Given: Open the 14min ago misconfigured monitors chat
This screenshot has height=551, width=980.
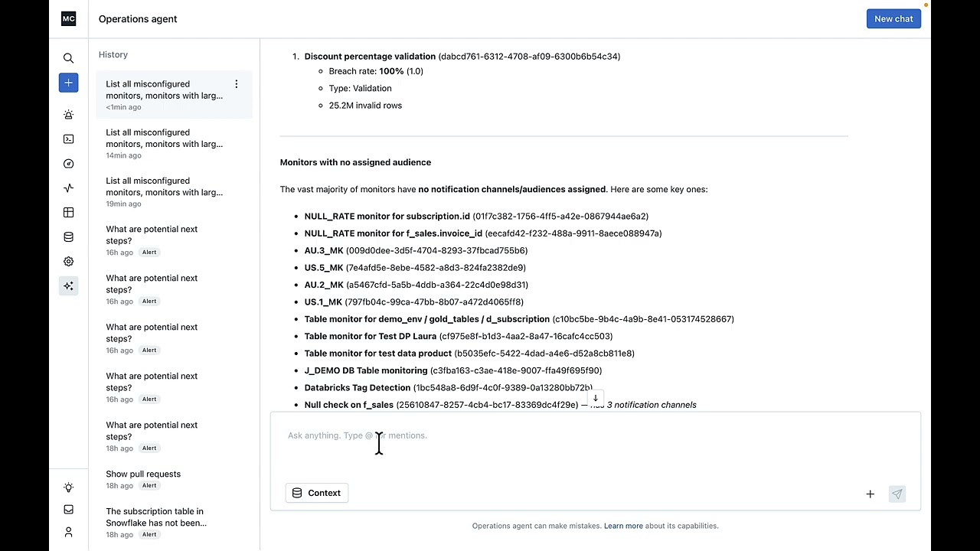Looking at the screenshot, I should (165, 143).
